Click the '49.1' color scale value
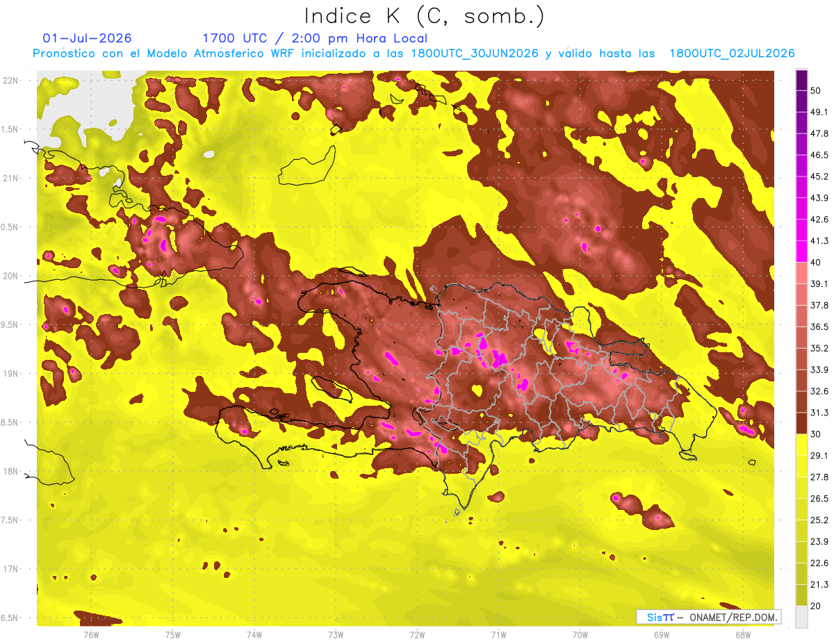Viewport: 834px width, 644px height. pyautogui.click(x=819, y=112)
